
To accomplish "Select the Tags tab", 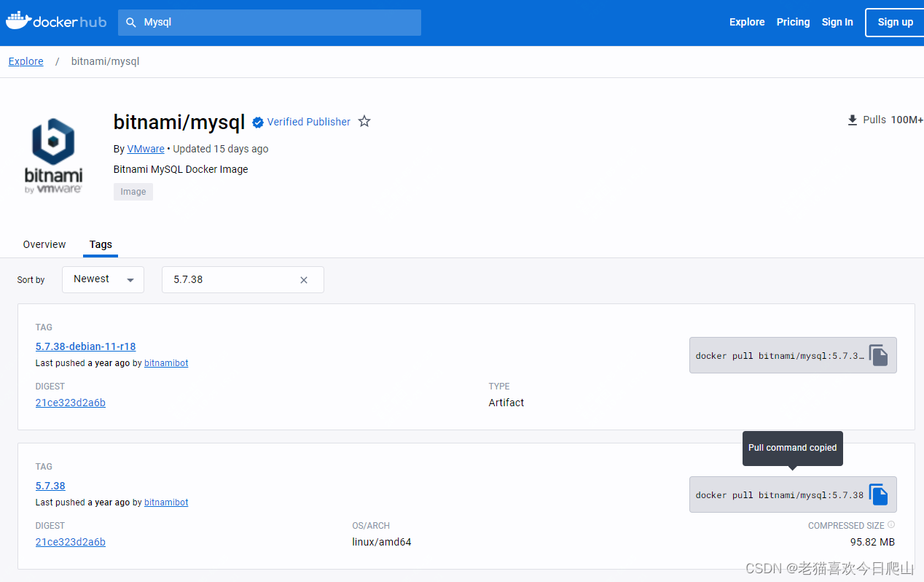I will click(101, 244).
